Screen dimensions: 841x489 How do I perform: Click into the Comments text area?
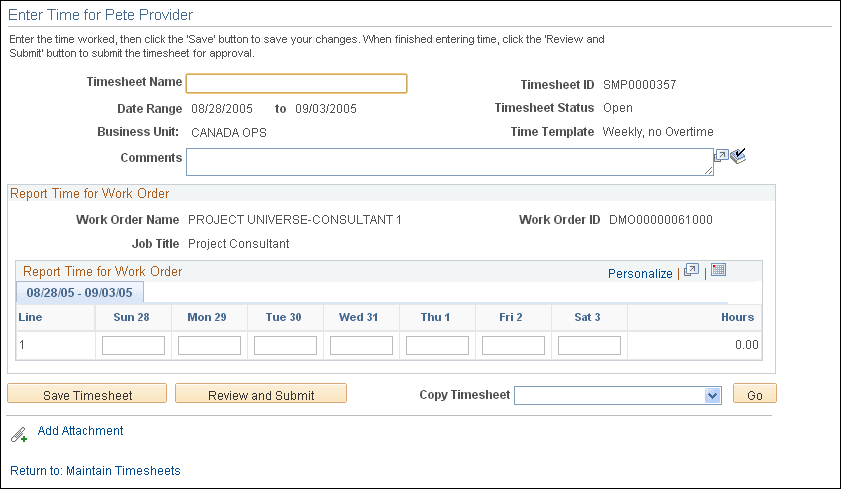click(449, 162)
